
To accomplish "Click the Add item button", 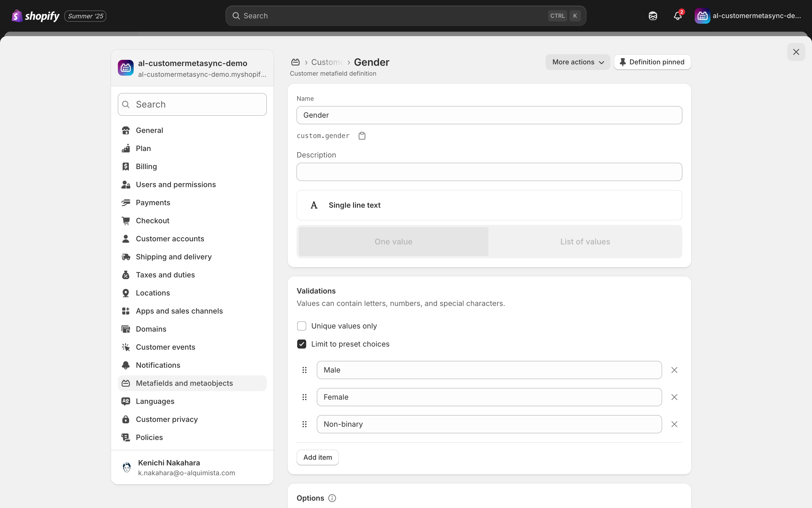I will [317, 457].
